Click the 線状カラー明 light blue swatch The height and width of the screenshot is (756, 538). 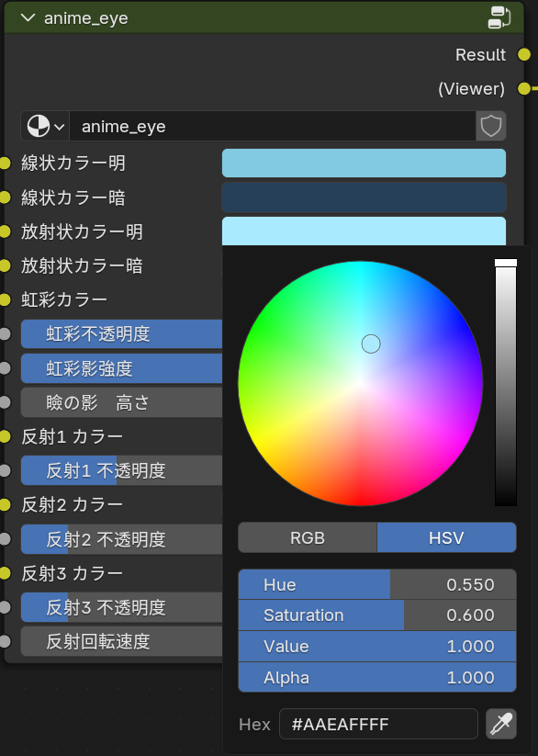[x=364, y=163]
